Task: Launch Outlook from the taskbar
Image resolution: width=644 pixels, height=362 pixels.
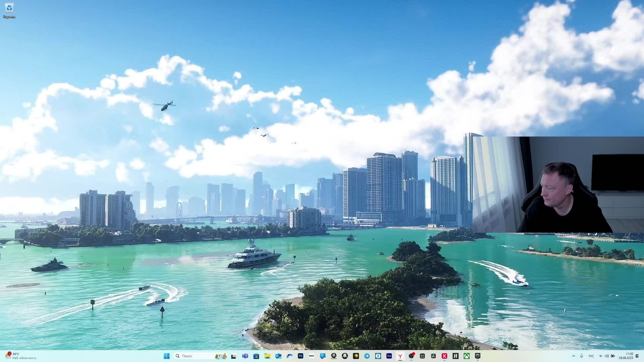Action: tap(278, 356)
